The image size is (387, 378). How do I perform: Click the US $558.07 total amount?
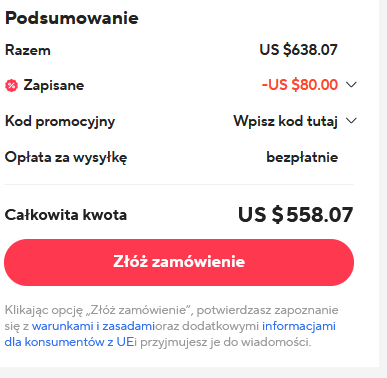click(x=295, y=214)
